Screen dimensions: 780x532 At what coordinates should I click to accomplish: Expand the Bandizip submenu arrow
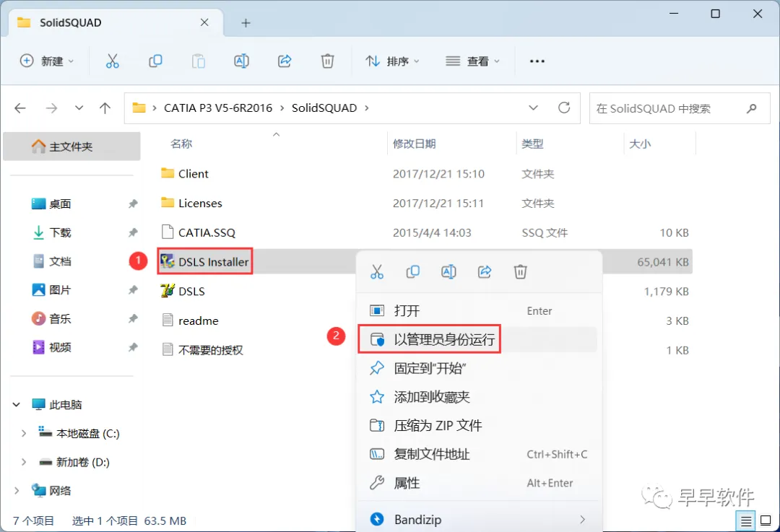pyautogui.click(x=582, y=520)
